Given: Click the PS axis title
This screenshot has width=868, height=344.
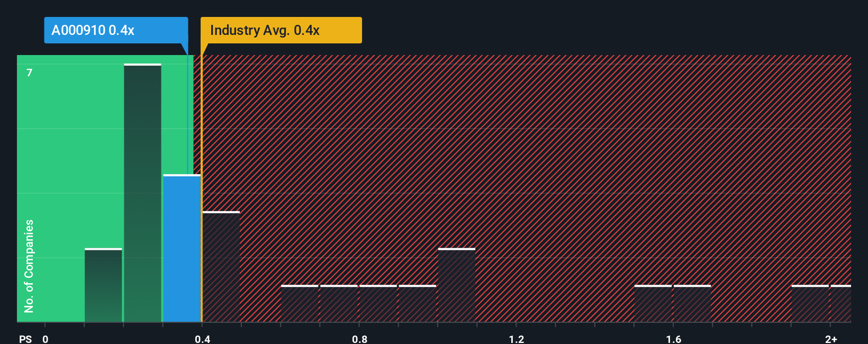Looking at the screenshot, I should tap(25, 339).
